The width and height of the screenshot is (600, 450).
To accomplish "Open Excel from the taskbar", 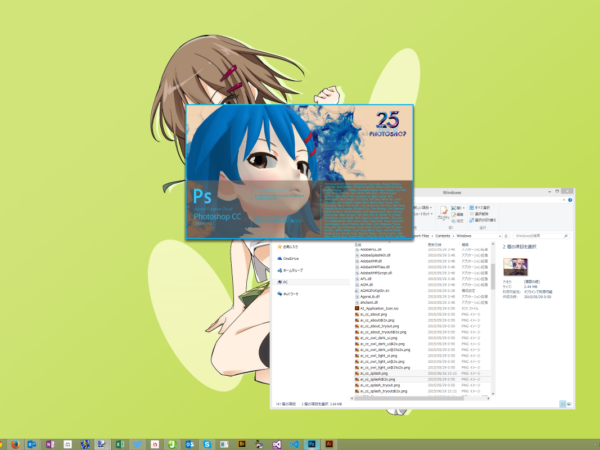I will coord(120,444).
